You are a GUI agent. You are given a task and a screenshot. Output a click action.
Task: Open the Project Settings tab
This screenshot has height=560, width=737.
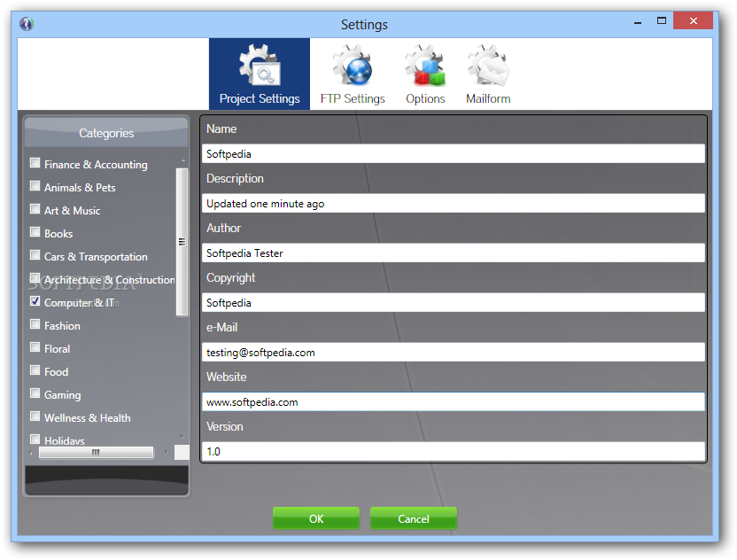click(260, 74)
